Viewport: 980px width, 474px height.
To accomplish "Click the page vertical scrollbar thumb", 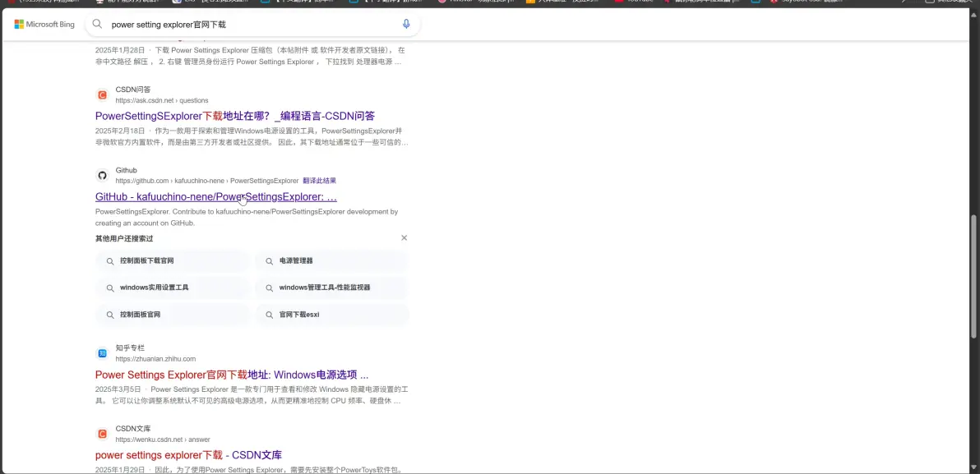I will click(973, 277).
